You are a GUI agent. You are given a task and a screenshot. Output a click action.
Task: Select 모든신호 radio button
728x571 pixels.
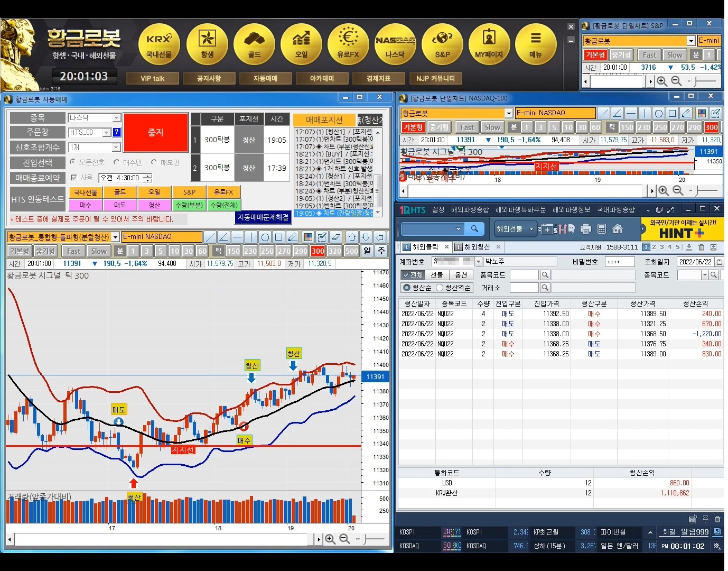click(x=73, y=162)
